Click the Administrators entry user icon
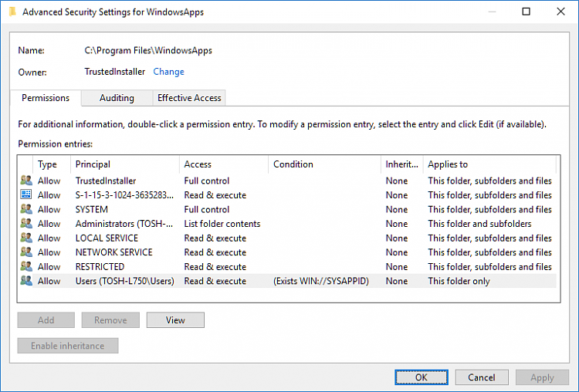579x392 pixels. [x=26, y=223]
